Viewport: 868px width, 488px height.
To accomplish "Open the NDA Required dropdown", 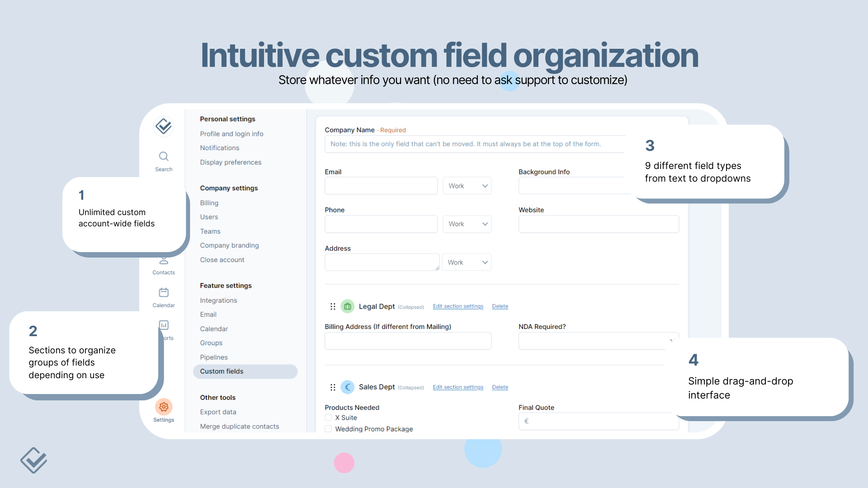I will (598, 341).
